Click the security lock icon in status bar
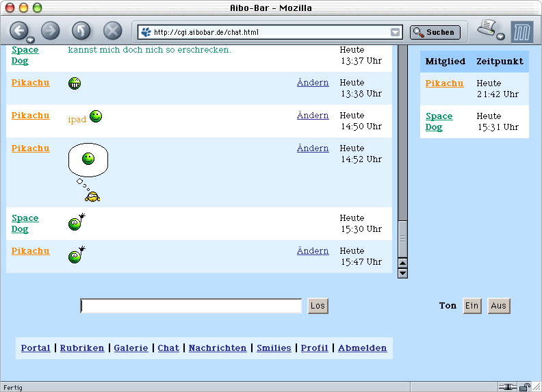 tap(526, 387)
